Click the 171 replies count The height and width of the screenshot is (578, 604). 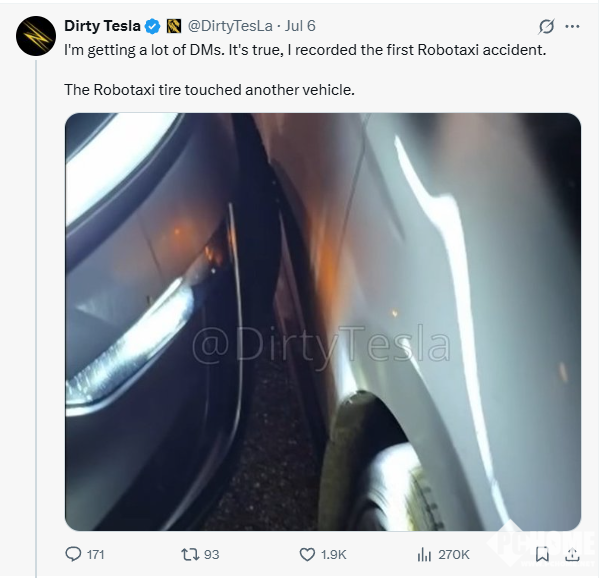click(96, 554)
